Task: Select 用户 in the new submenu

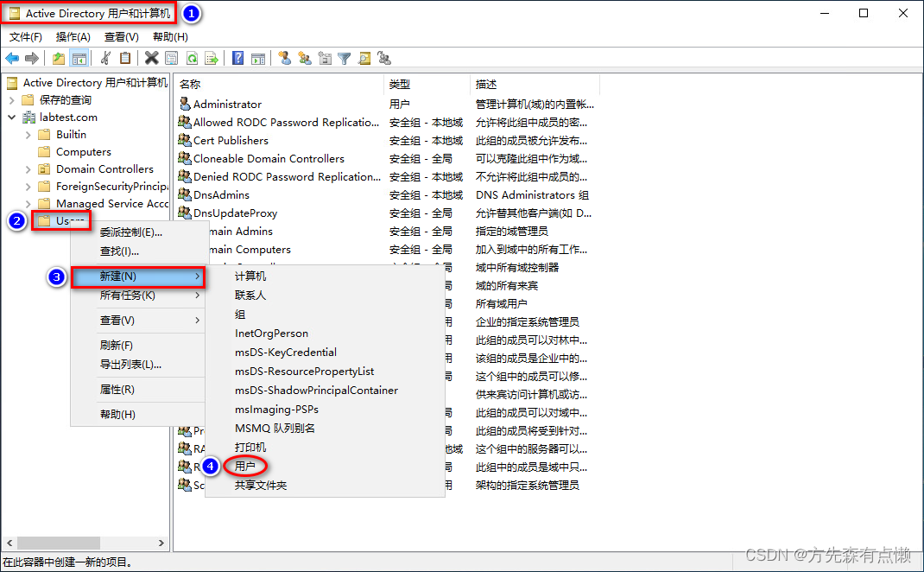Action: pyautogui.click(x=245, y=466)
